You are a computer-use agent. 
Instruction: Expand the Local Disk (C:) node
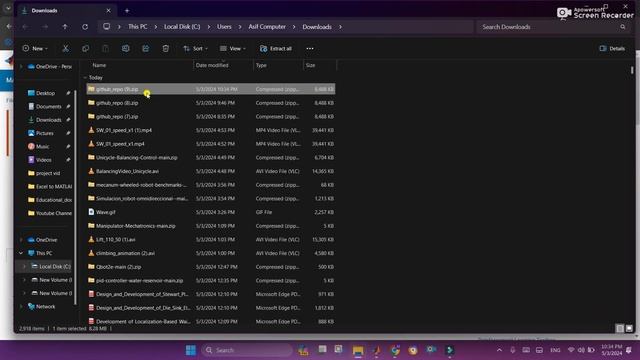24,267
